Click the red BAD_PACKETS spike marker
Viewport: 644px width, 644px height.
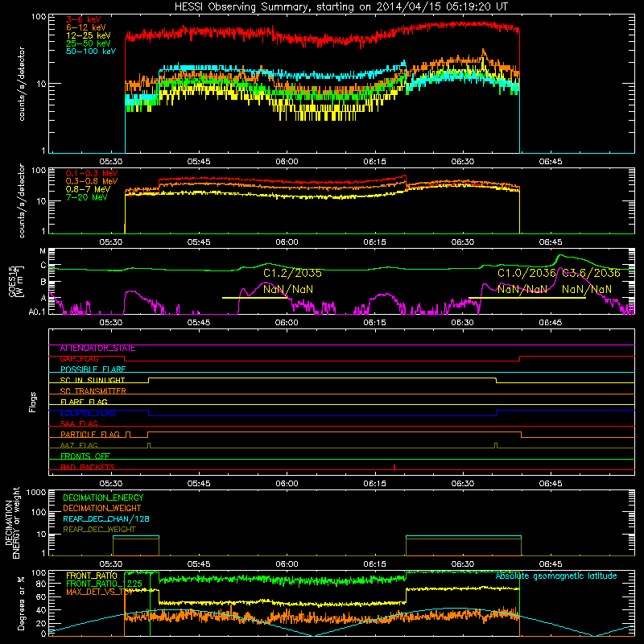(x=394, y=467)
